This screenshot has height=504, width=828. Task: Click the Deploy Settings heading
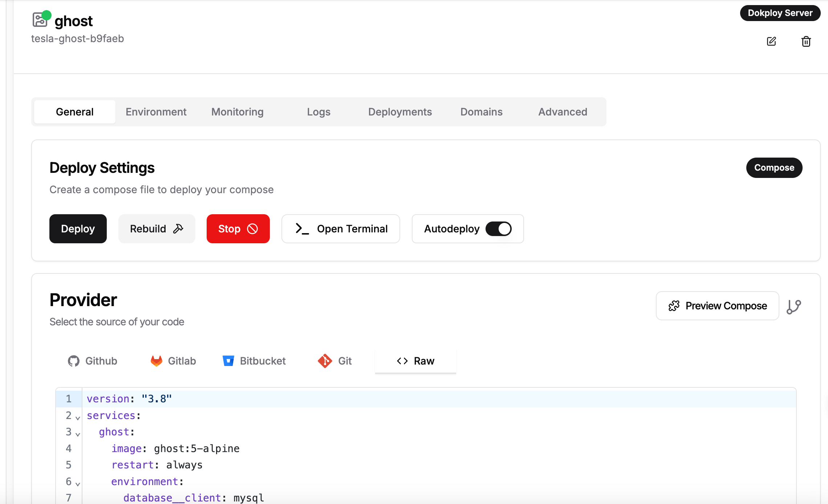(102, 168)
